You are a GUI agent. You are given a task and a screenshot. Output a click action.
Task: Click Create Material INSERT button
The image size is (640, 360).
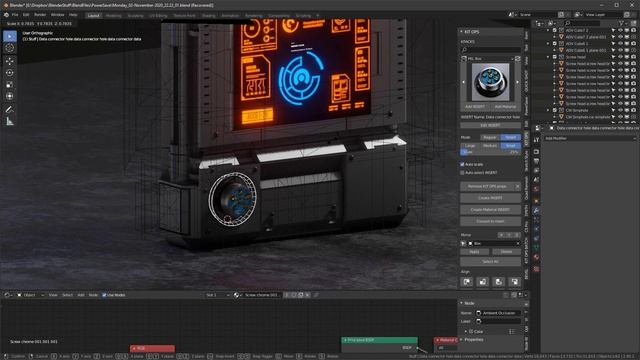(x=491, y=210)
